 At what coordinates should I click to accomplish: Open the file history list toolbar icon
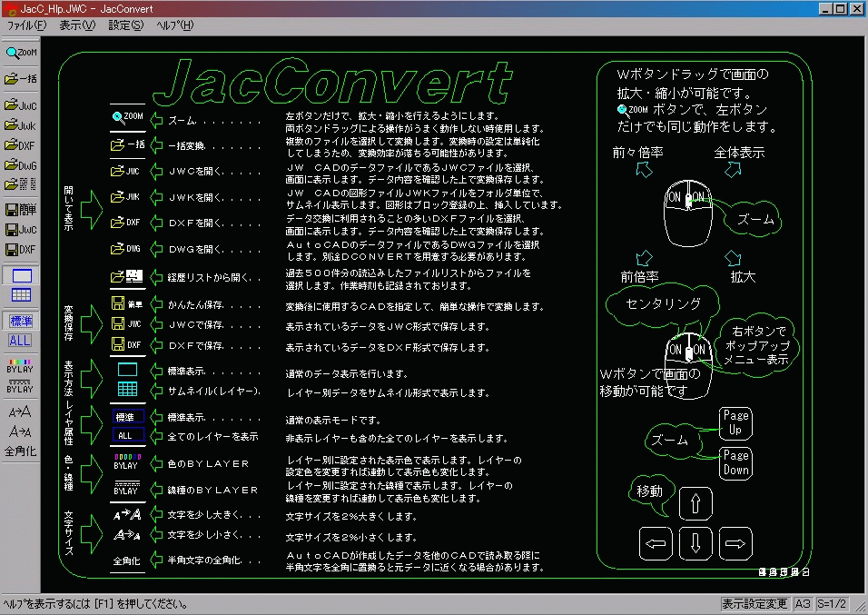pyautogui.click(x=21, y=184)
